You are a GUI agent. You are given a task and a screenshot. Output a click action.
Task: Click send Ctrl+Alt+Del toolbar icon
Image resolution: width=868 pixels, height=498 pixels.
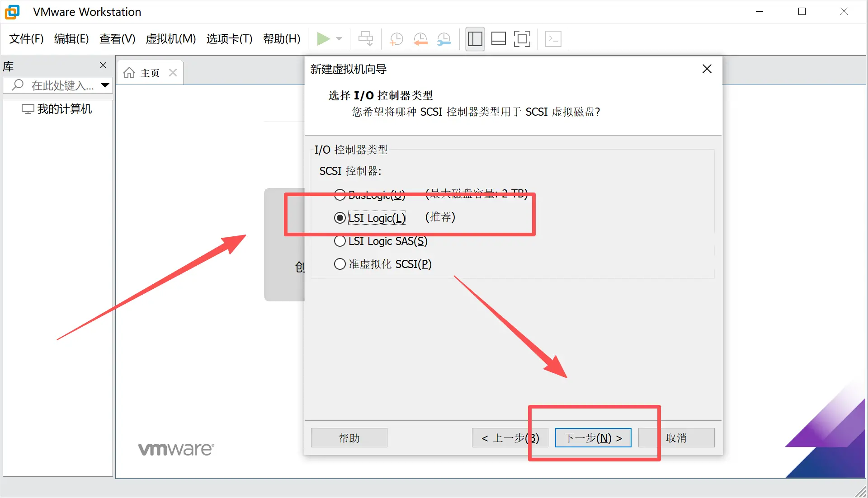366,39
